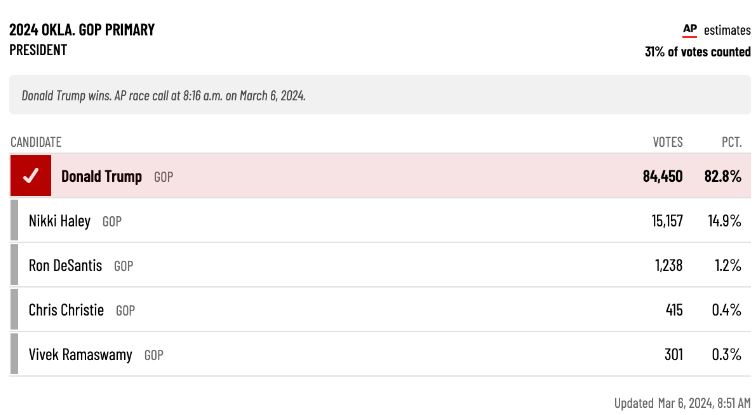
Task: Click the 31% of votes counted text
Action: click(697, 52)
